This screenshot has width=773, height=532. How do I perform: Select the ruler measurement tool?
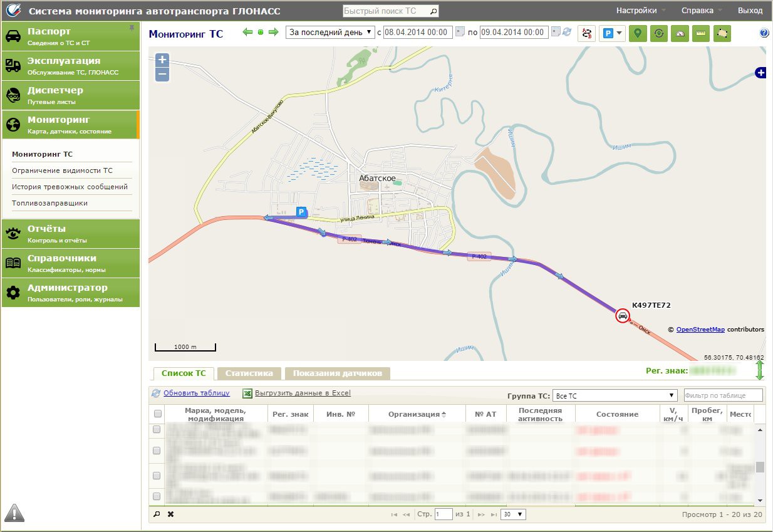[x=701, y=33]
